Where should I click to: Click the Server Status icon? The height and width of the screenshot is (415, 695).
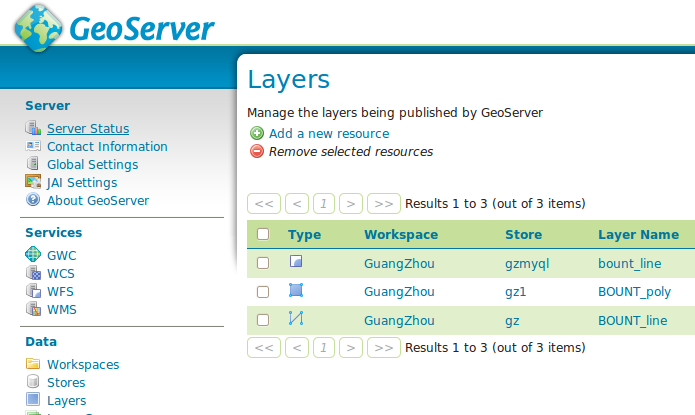(x=33, y=128)
